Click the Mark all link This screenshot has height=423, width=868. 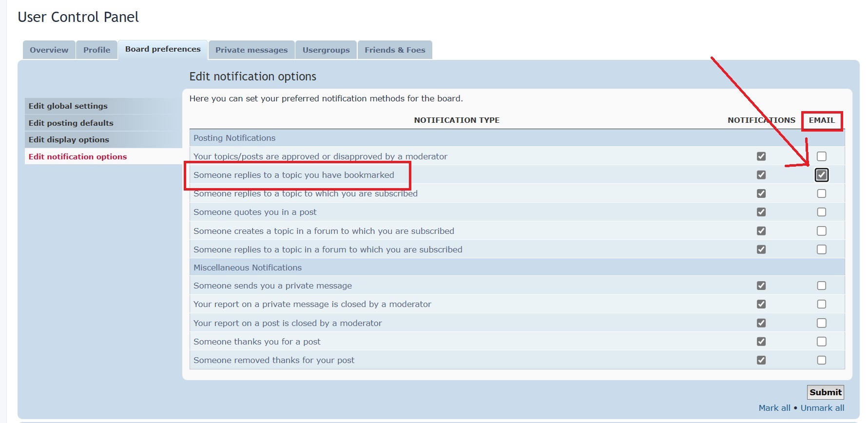[774, 408]
